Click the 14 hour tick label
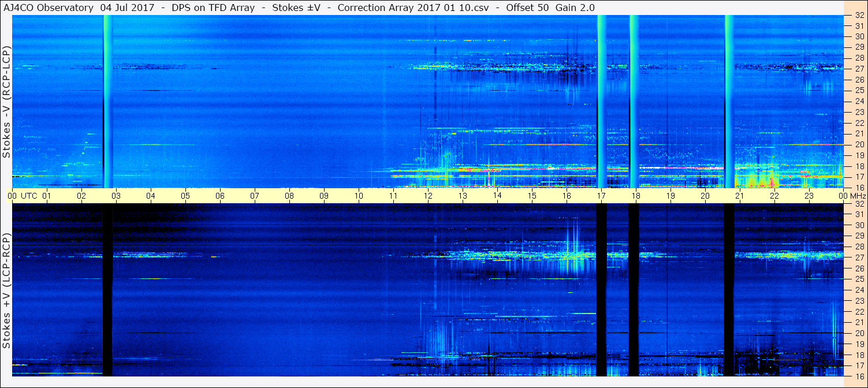 tap(497, 196)
